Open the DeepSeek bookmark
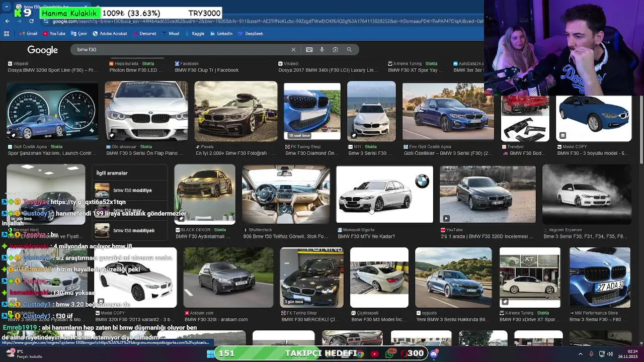 pyautogui.click(x=251, y=34)
